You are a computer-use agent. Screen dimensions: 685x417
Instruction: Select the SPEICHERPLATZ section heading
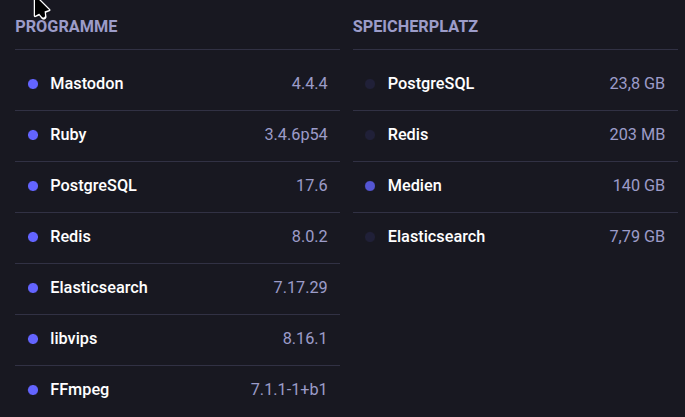(415, 26)
